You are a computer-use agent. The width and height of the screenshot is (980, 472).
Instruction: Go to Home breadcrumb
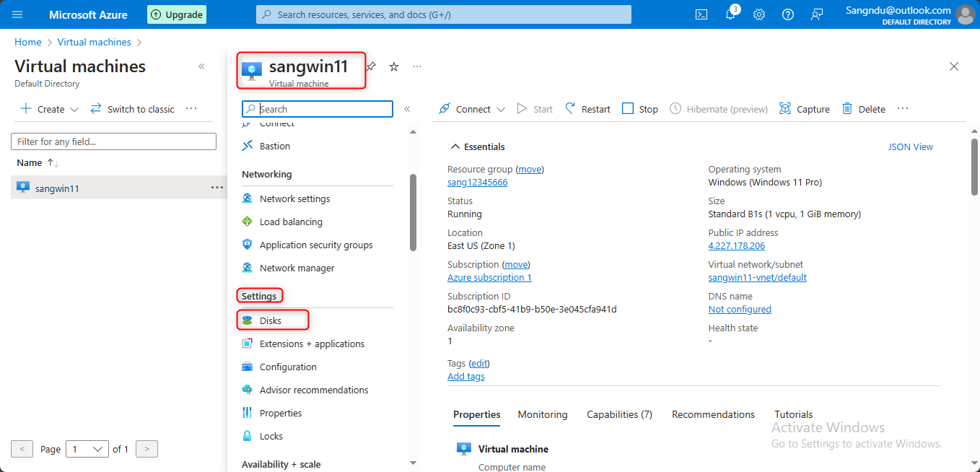(28, 43)
